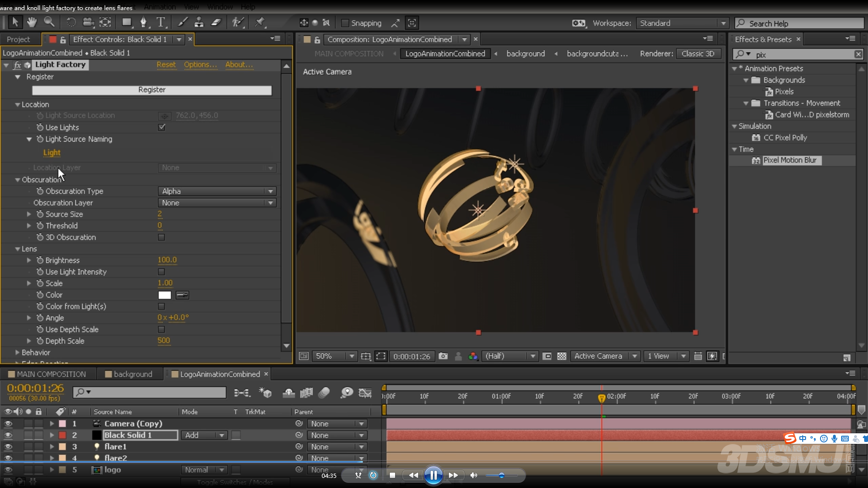
Task: Open the Workspace Standard dropdown
Action: 682,23
